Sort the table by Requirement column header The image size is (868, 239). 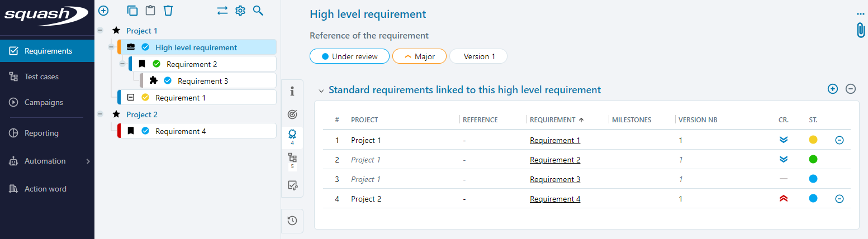pyautogui.click(x=552, y=120)
